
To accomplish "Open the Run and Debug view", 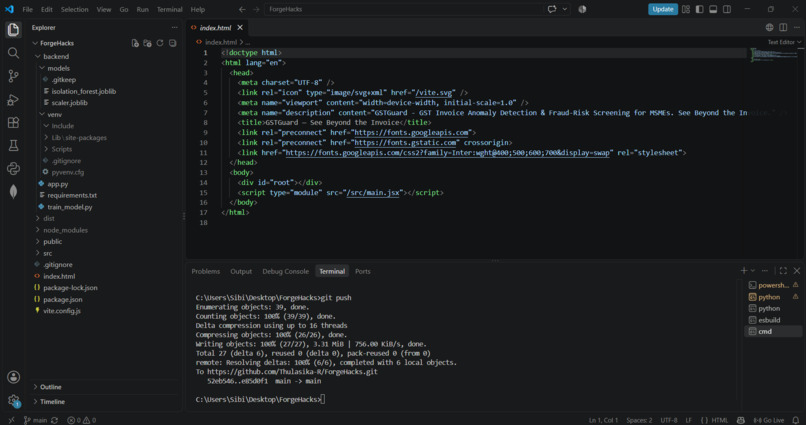I will coord(13,99).
